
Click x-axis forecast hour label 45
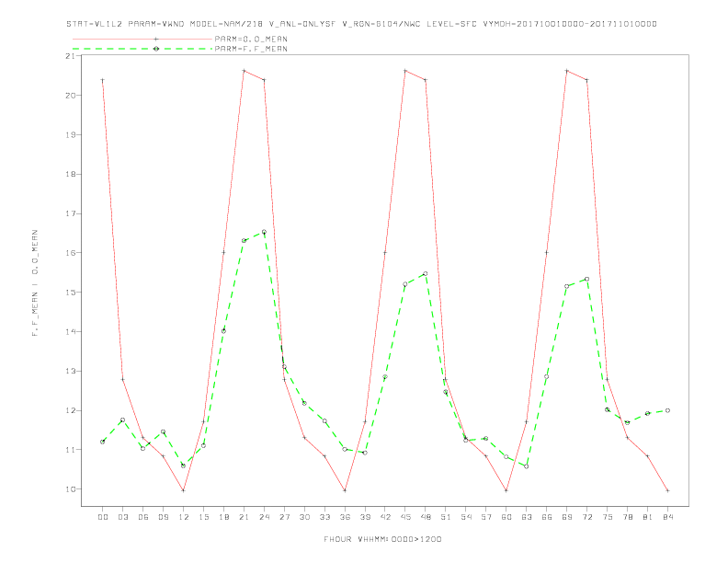click(x=405, y=517)
